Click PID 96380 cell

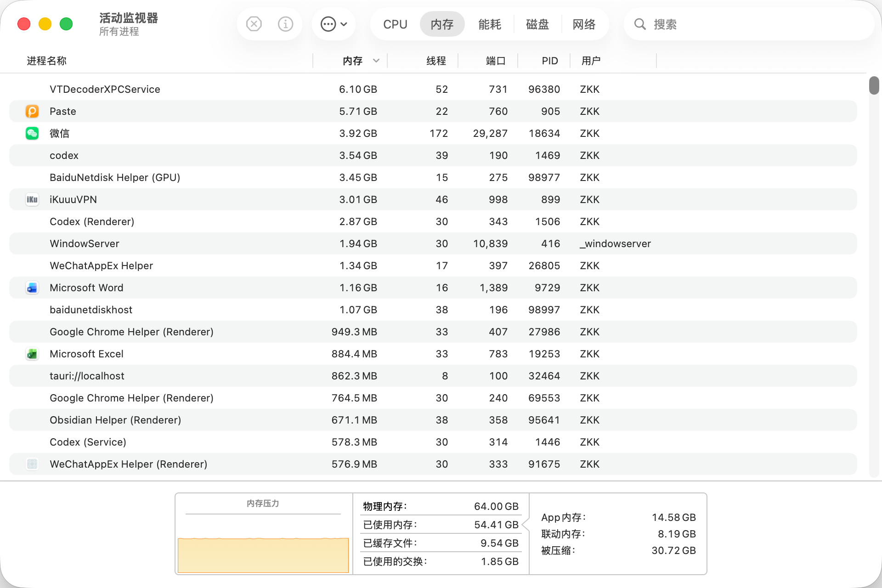544,89
